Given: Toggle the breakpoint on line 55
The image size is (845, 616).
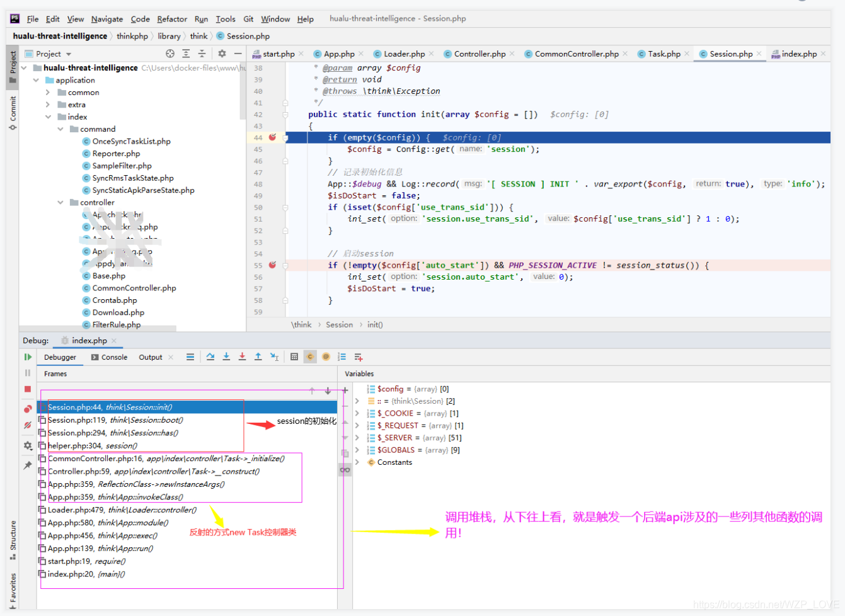Looking at the screenshot, I should pos(272,265).
